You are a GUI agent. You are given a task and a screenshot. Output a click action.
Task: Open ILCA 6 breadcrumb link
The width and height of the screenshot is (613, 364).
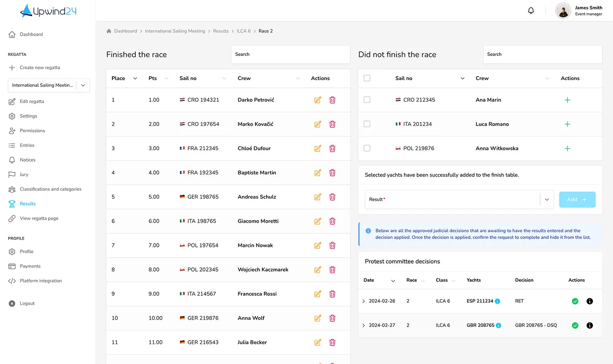(243, 31)
